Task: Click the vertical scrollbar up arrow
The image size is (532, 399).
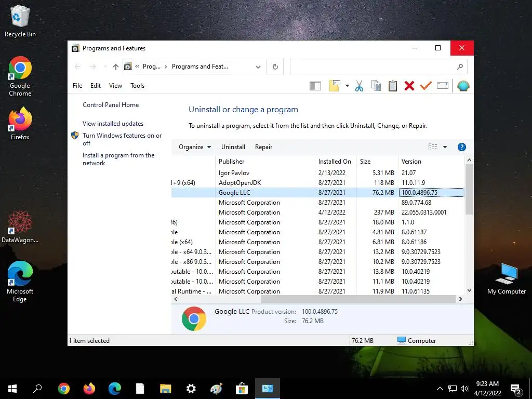Action: click(469, 160)
